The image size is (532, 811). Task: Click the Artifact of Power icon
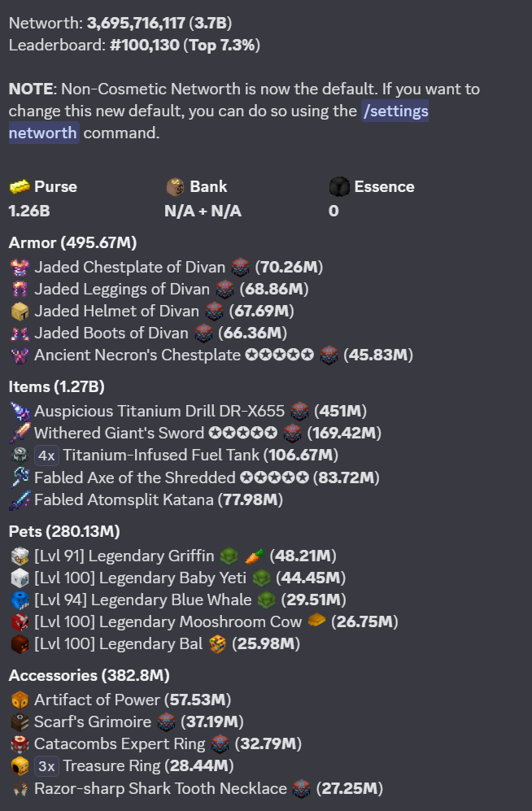(x=20, y=700)
